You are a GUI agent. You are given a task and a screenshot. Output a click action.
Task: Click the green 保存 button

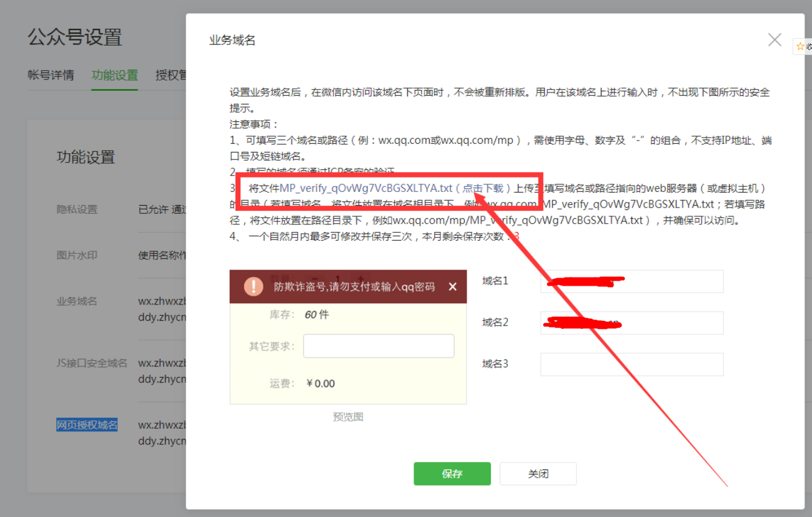pos(452,474)
